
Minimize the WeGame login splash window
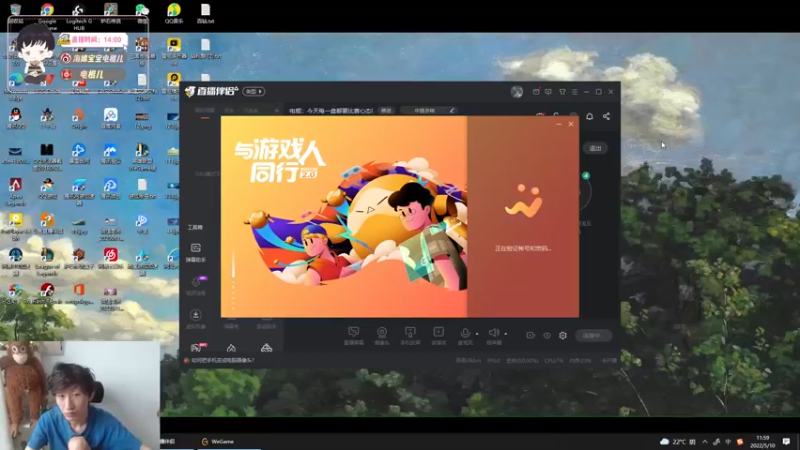click(x=559, y=124)
